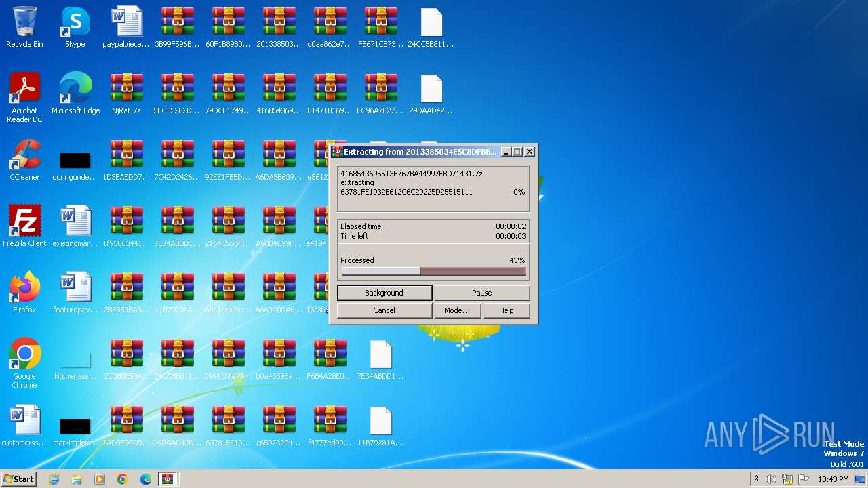Select the Skype shortcut icon
The image size is (868, 488).
75,27
